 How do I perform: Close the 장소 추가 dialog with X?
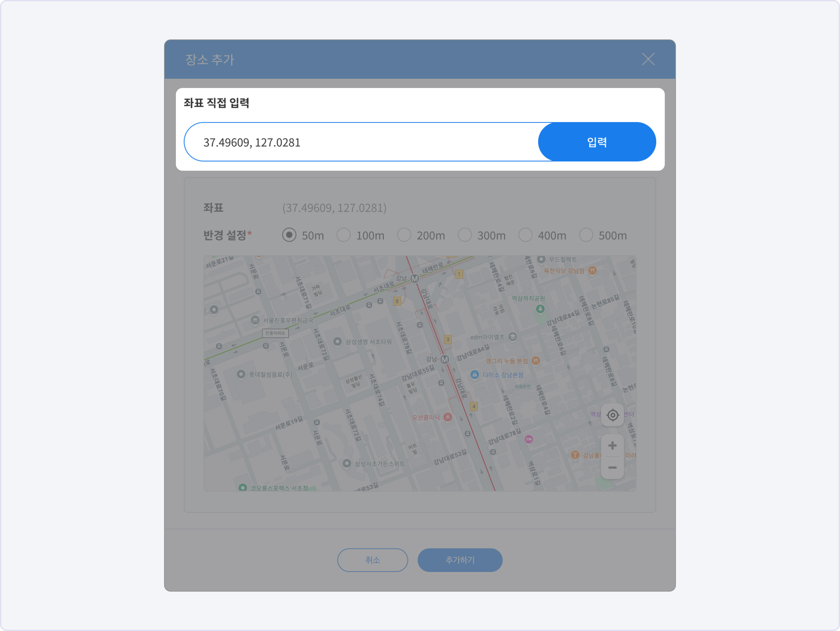click(x=648, y=59)
